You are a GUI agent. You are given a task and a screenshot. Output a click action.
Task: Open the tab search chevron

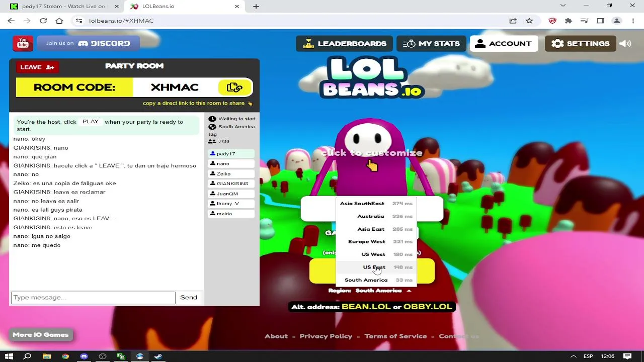pyautogui.click(x=563, y=6)
